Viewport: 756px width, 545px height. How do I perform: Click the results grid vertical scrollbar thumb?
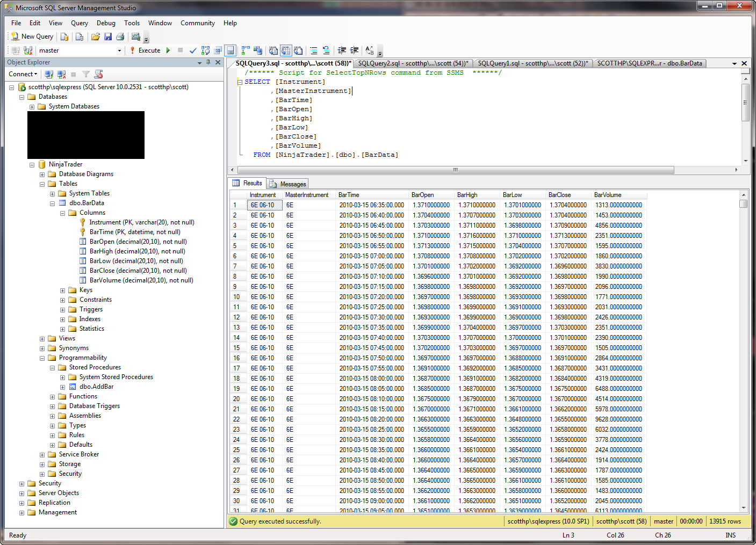coord(744,204)
